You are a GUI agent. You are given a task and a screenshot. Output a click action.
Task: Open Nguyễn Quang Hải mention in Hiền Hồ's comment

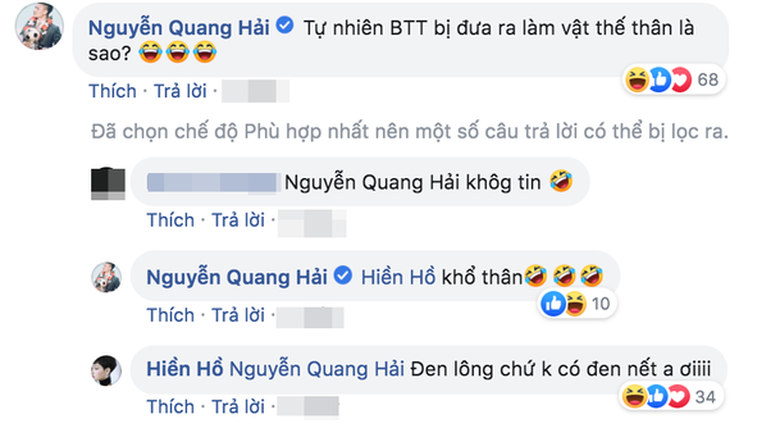[316, 369]
